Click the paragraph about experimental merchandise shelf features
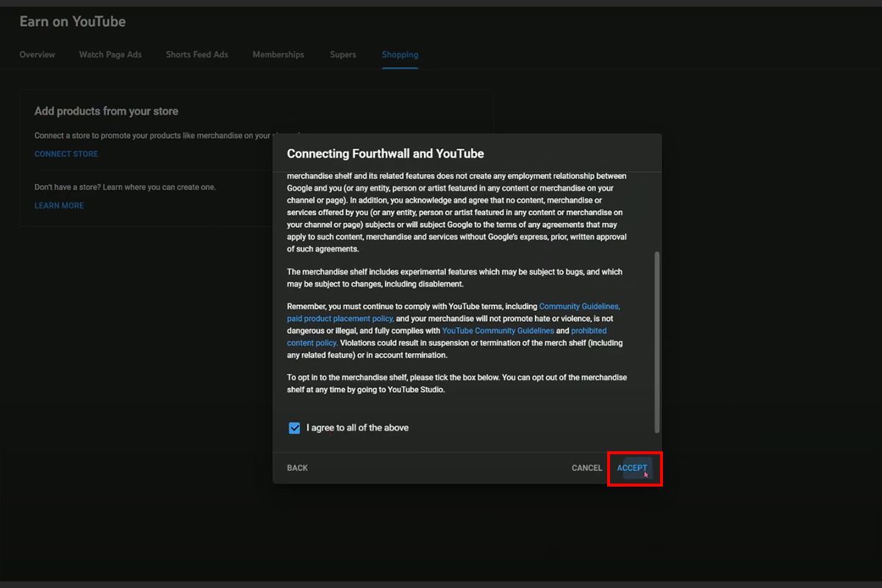 point(455,278)
